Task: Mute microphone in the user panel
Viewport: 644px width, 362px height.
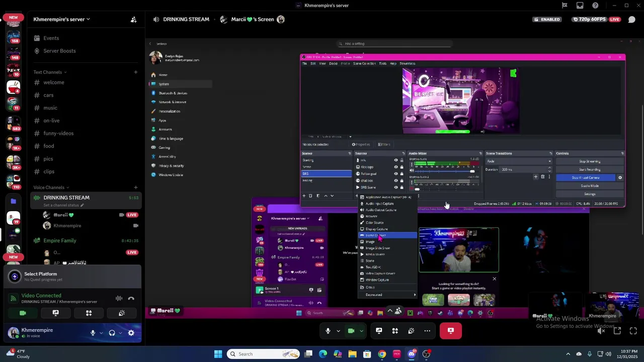Action: pos(93,333)
